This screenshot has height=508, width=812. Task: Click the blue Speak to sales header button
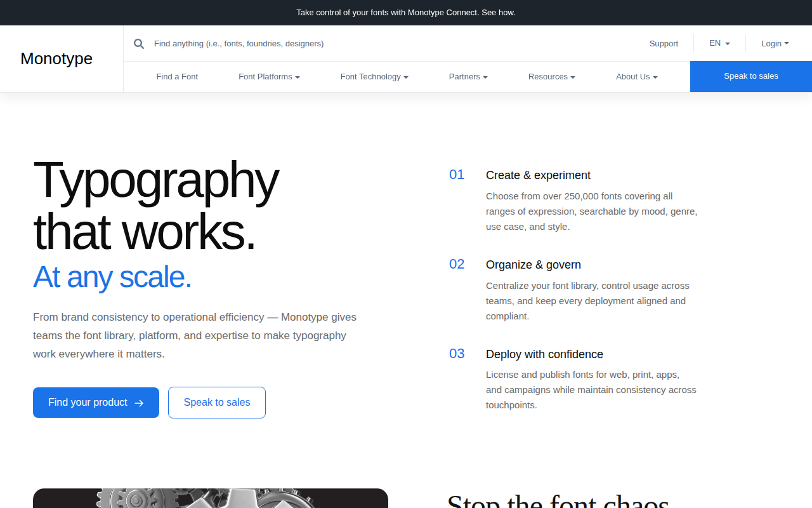(x=751, y=77)
